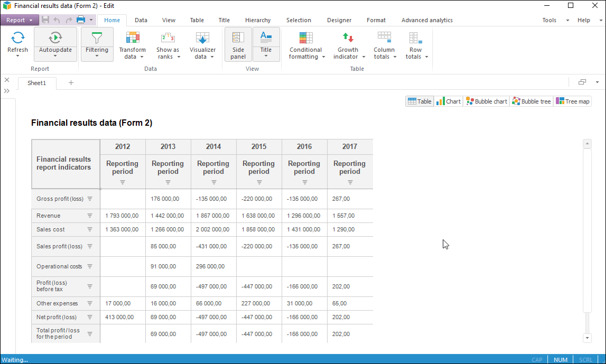The height and width of the screenshot is (364, 606).
Task: Open the Advanced analytics tab
Action: 426,20
